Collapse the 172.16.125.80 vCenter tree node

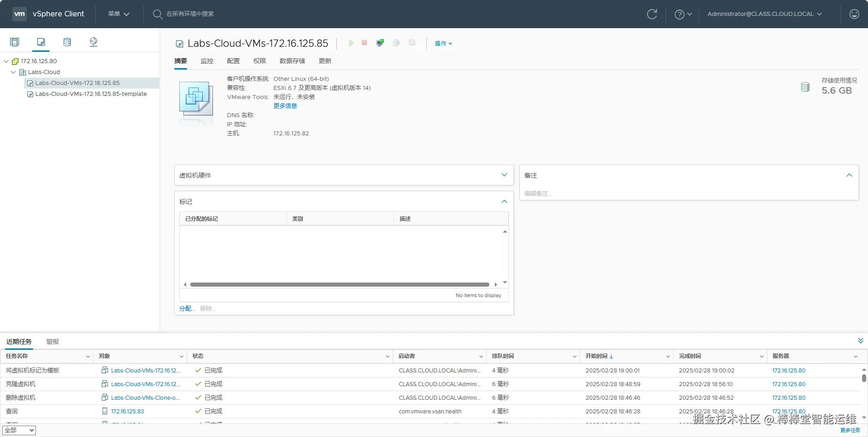[x=6, y=61]
